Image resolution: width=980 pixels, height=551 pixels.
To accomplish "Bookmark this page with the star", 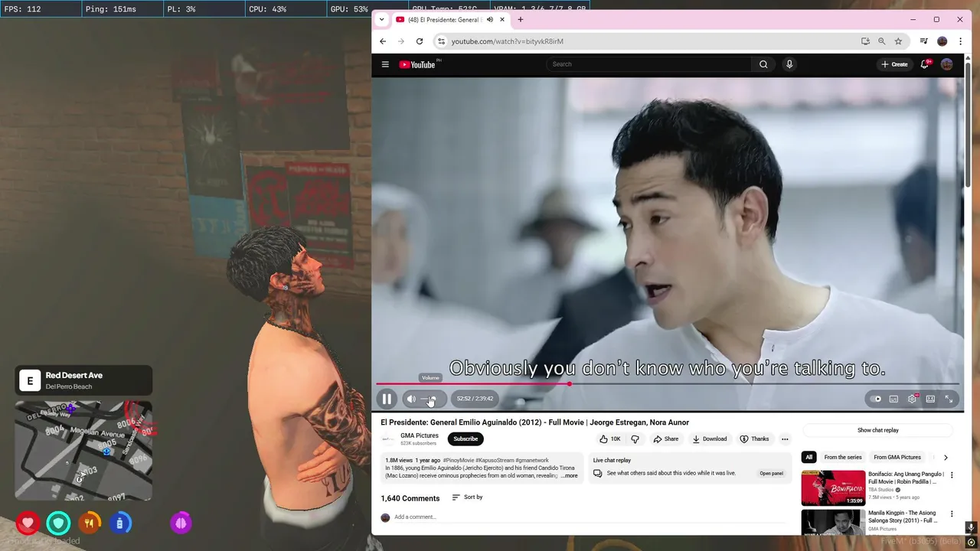I will 899,41.
